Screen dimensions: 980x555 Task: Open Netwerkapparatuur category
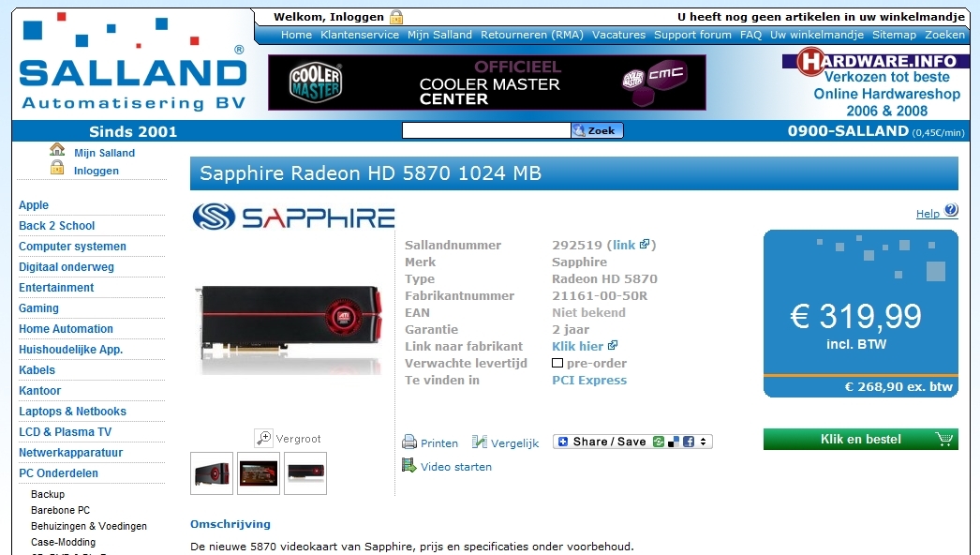click(70, 453)
